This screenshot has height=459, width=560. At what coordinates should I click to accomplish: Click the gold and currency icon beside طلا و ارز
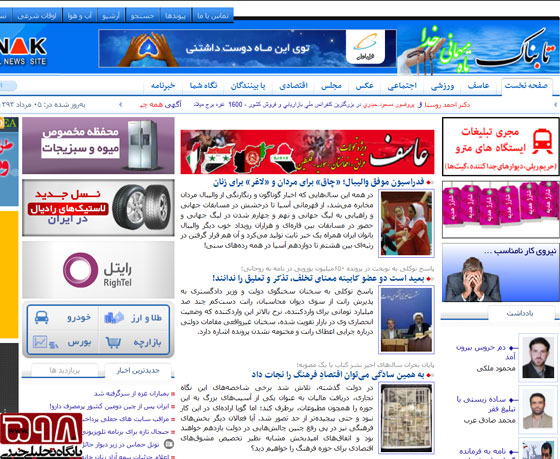coord(114,318)
